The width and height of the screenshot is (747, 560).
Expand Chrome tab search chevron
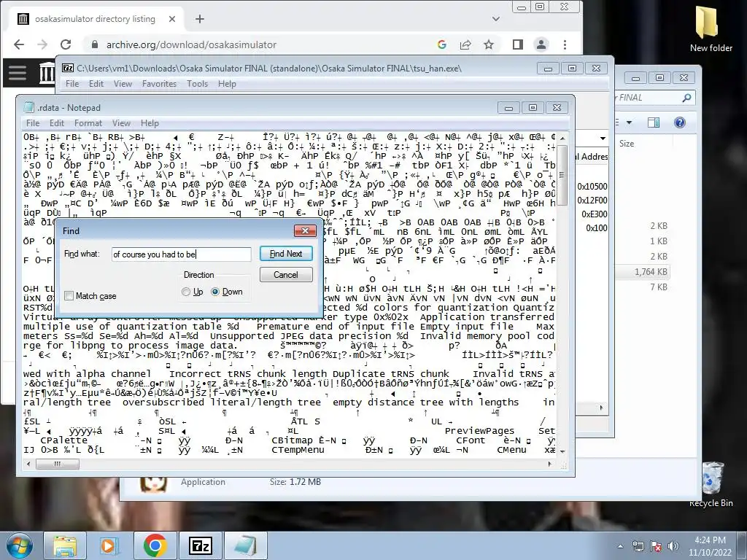496,19
